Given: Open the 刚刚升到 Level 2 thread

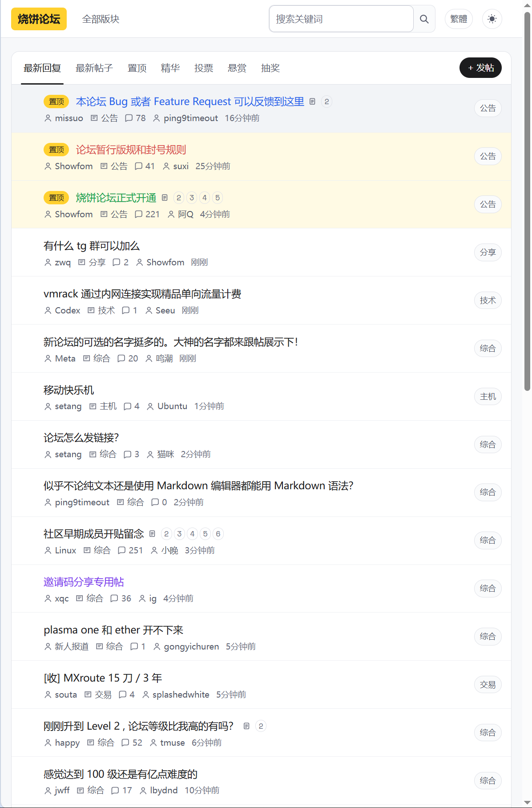Looking at the screenshot, I should pos(139,726).
